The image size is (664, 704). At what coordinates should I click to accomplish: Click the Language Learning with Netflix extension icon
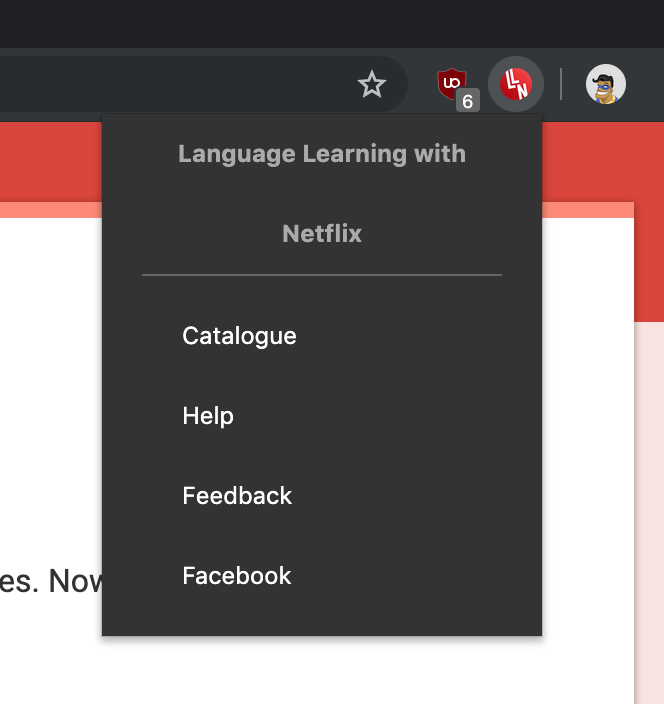pos(516,84)
